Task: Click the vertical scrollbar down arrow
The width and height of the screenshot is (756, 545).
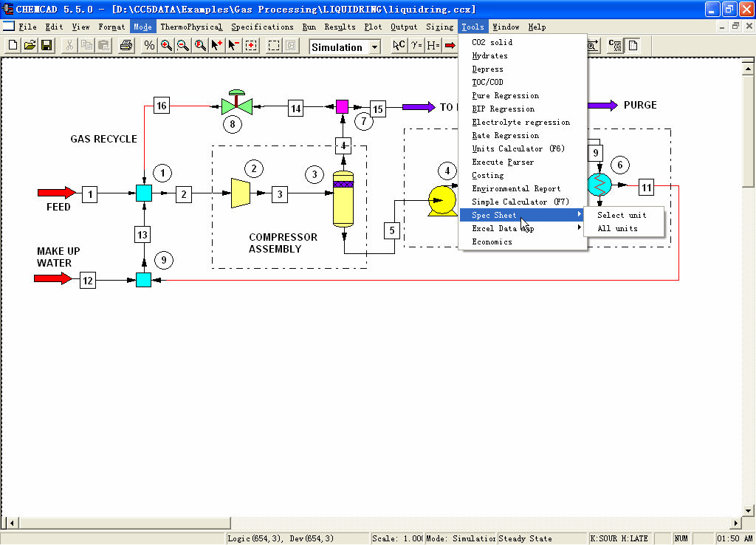Action: (748, 510)
